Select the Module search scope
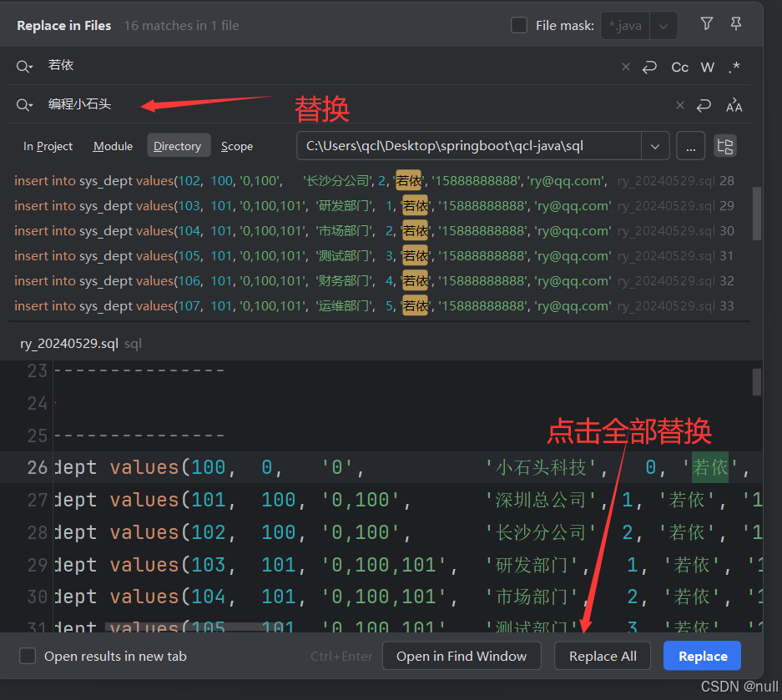Image resolution: width=782 pixels, height=700 pixels. (113, 146)
